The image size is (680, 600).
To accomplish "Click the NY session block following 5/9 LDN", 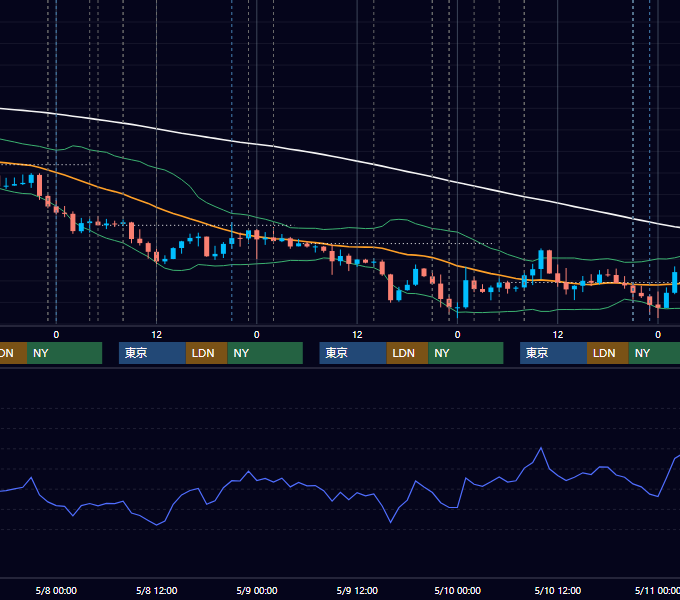I will (x=466, y=353).
